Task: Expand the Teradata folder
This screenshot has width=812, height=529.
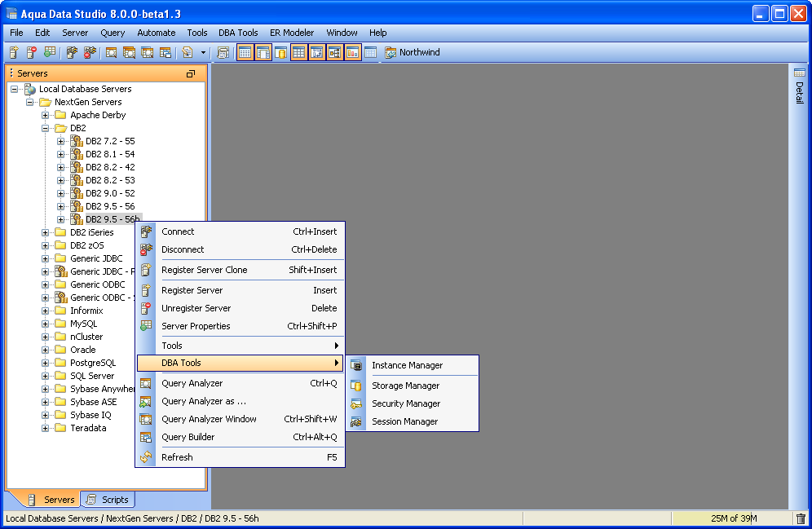Action: pos(46,428)
